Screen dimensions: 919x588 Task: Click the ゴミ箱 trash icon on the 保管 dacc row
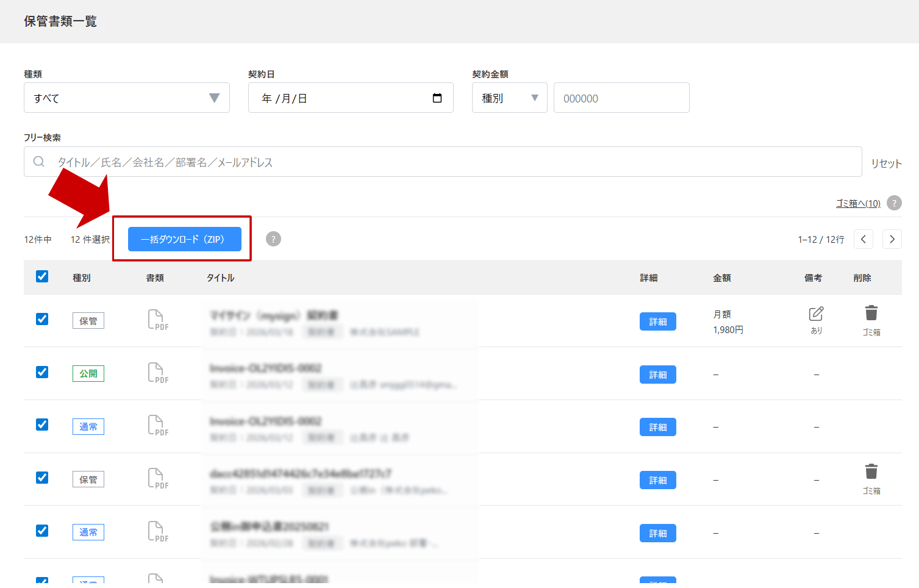coord(871,471)
